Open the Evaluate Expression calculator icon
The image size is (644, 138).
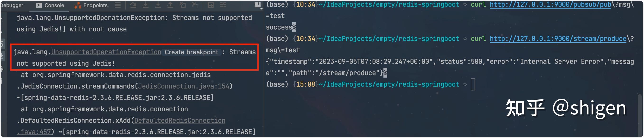(211, 5)
